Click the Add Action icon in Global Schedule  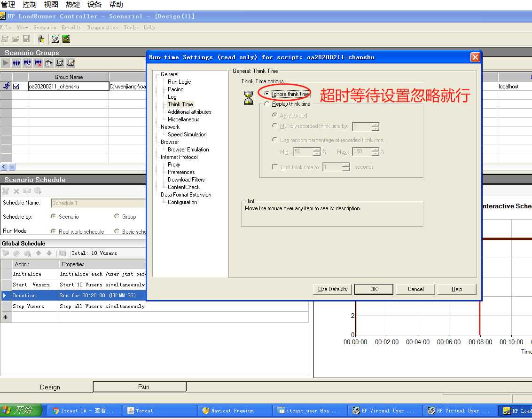(x=6, y=253)
